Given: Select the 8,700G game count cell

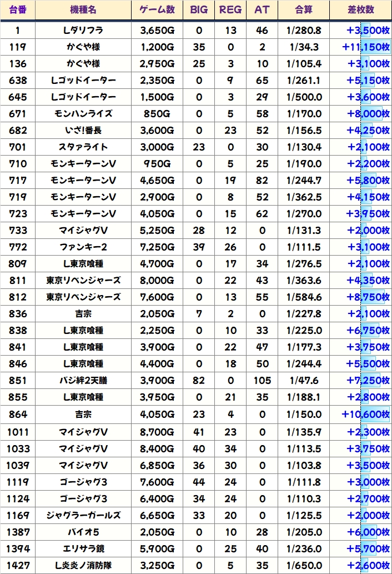Looking at the screenshot, I should point(157,431).
